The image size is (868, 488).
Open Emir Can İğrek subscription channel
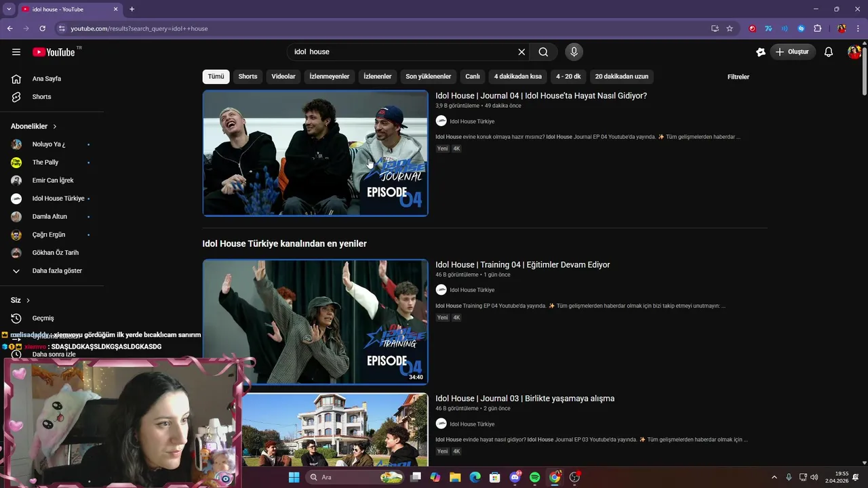point(52,180)
